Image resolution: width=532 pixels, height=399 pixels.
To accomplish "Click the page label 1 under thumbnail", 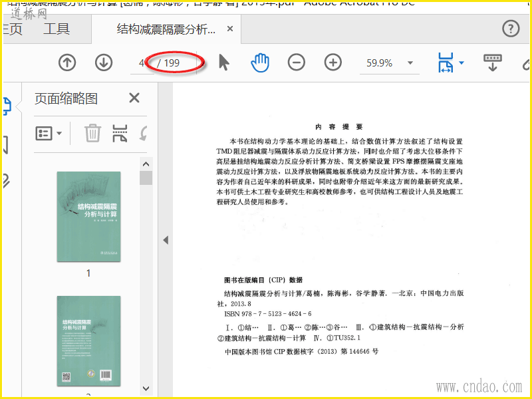I will click(x=88, y=273).
